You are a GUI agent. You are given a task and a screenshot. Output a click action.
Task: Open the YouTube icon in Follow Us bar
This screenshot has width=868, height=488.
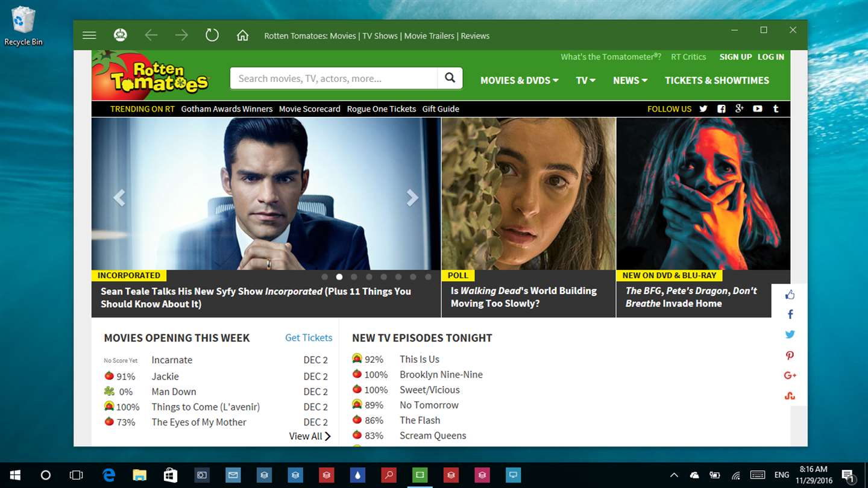[758, 109]
